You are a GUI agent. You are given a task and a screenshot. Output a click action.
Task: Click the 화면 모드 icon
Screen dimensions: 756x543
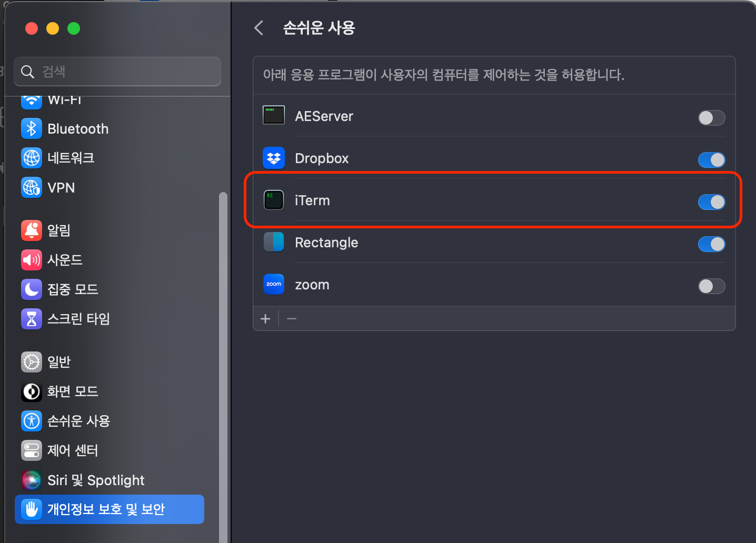32,391
